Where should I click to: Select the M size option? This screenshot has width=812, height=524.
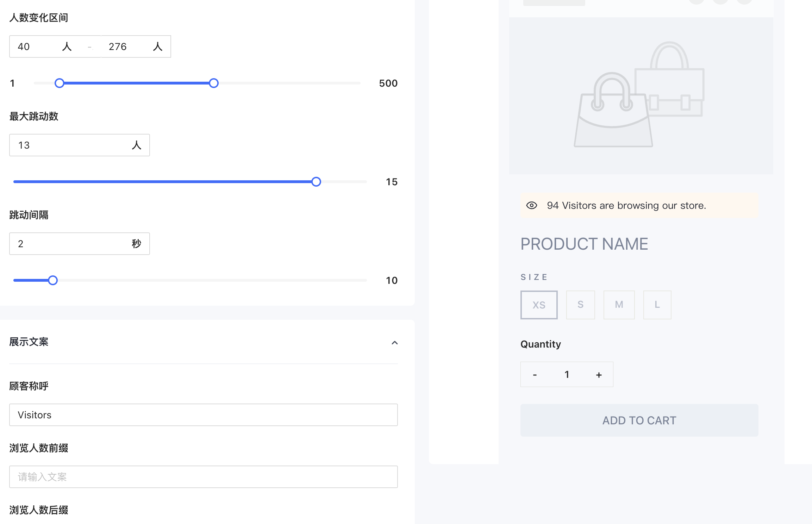click(619, 305)
